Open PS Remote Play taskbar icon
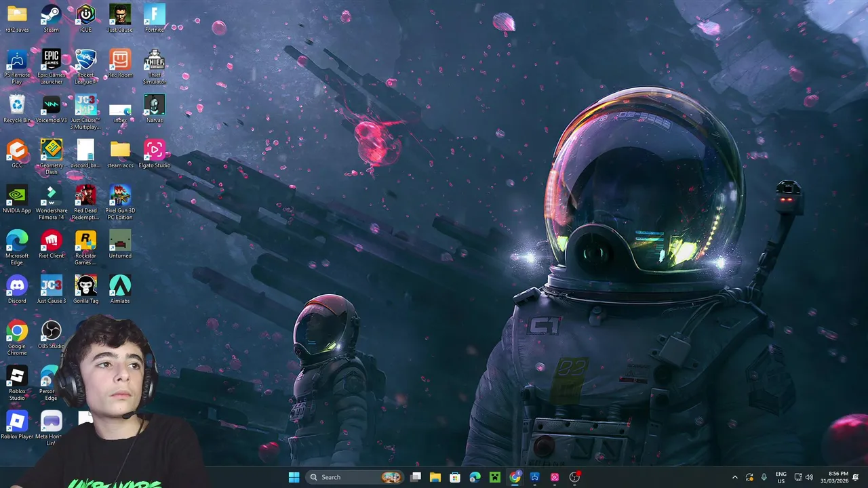This screenshot has height=488, width=868. 534,477
